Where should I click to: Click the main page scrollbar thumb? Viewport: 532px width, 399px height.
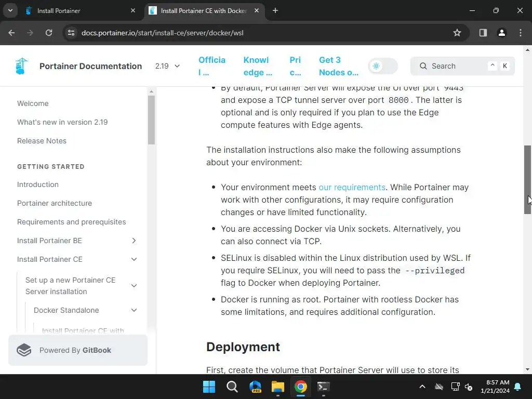click(527, 179)
